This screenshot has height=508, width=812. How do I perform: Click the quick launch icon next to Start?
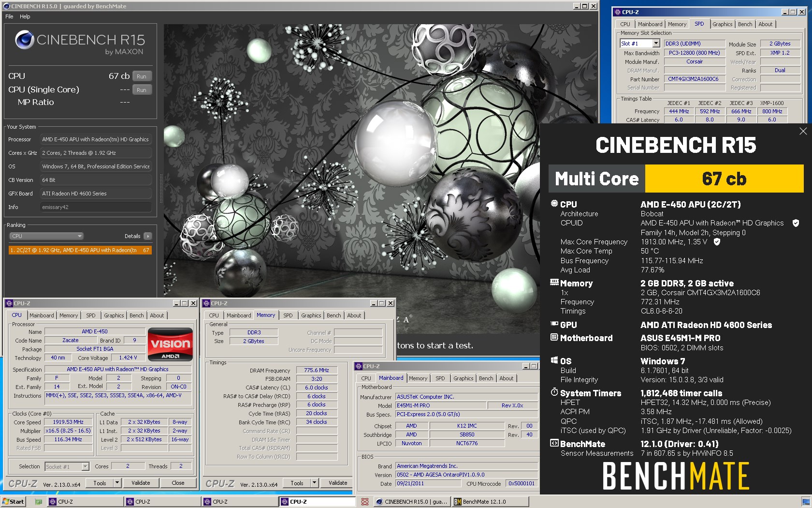38,502
